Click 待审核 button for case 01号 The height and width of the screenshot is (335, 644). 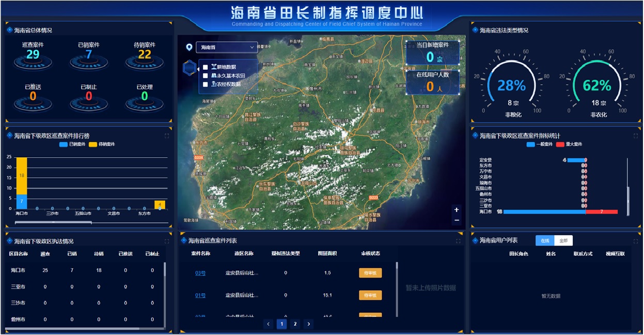(x=370, y=295)
